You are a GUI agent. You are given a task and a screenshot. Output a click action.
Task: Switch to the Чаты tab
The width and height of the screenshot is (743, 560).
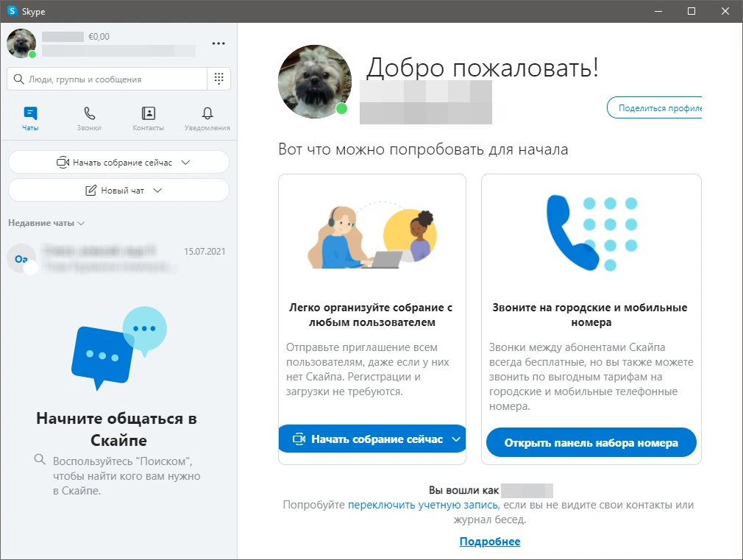point(30,118)
